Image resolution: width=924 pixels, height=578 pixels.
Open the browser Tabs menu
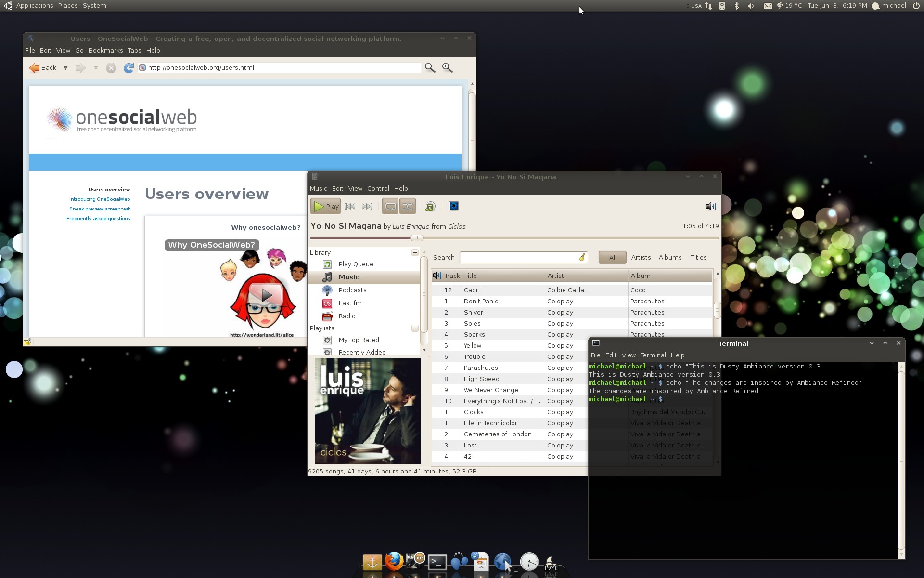(134, 50)
